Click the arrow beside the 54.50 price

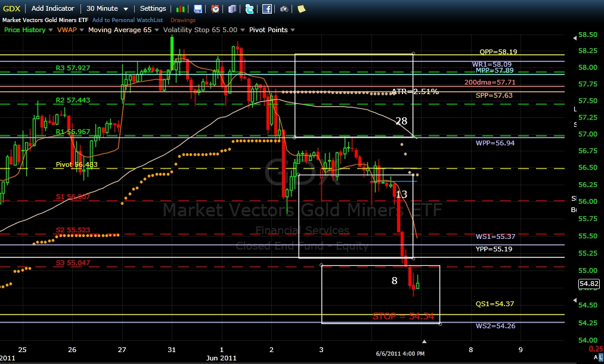[x=575, y=300]
